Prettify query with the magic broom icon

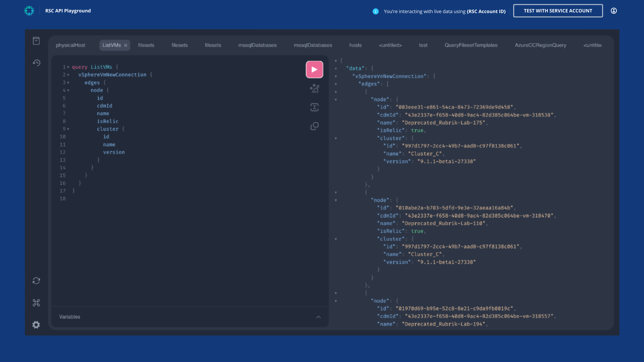314,88
